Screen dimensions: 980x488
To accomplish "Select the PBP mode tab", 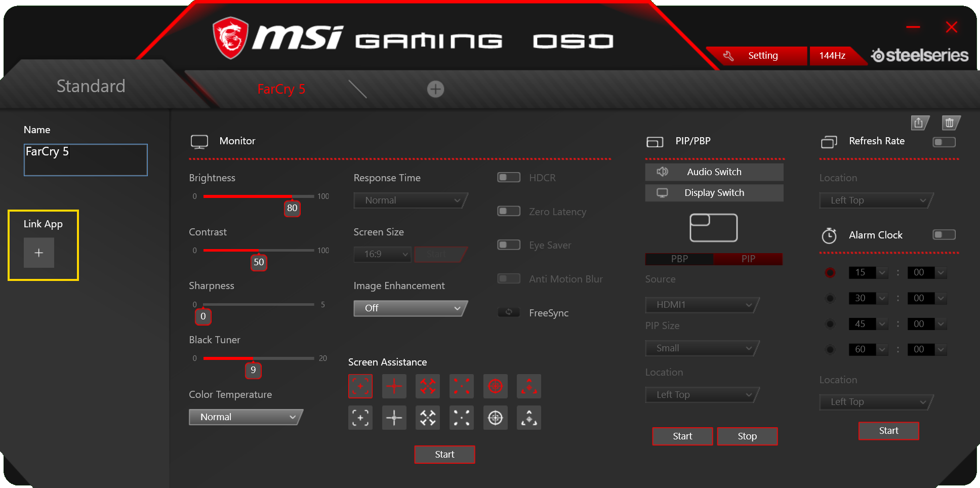I will click(679, 259).
